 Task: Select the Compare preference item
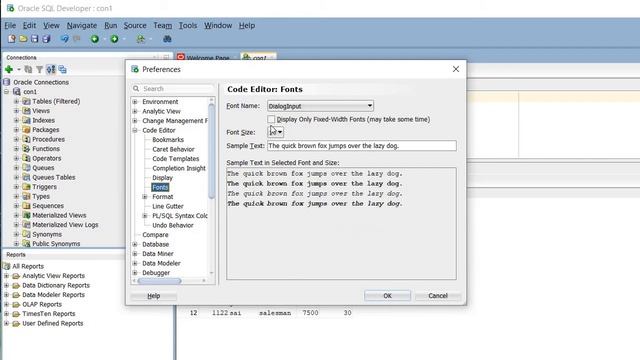(x=155, y=235)
